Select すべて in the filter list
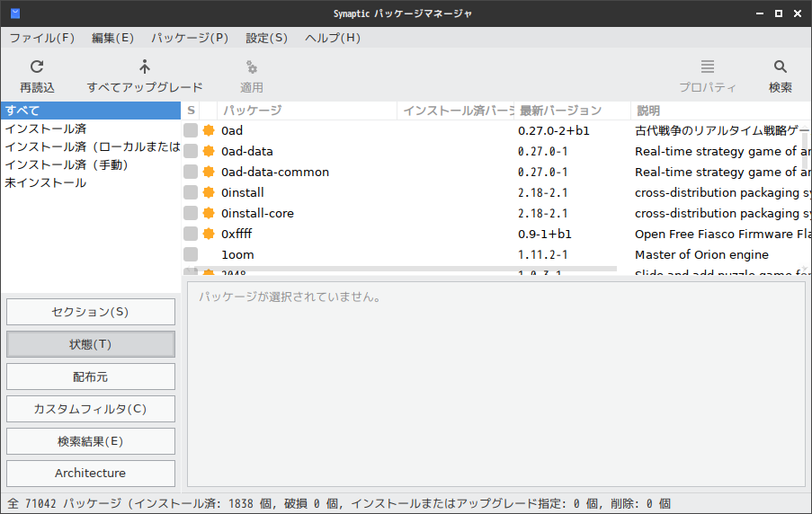 click(91, 111)
